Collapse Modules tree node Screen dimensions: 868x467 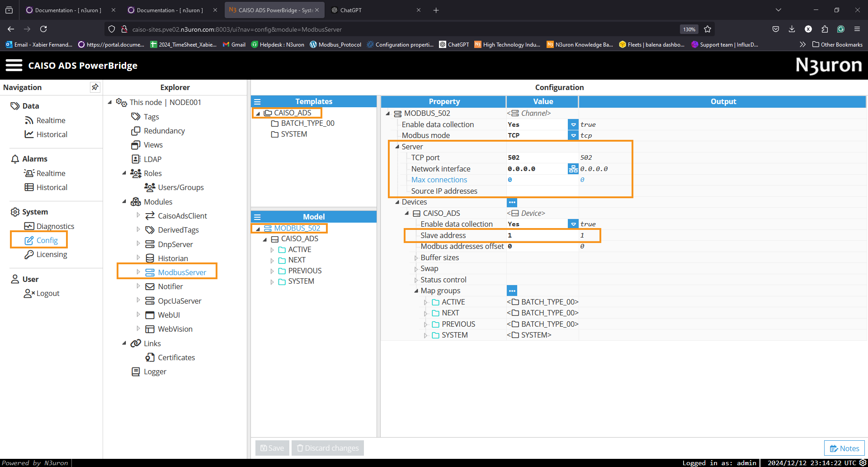(124, 202)
